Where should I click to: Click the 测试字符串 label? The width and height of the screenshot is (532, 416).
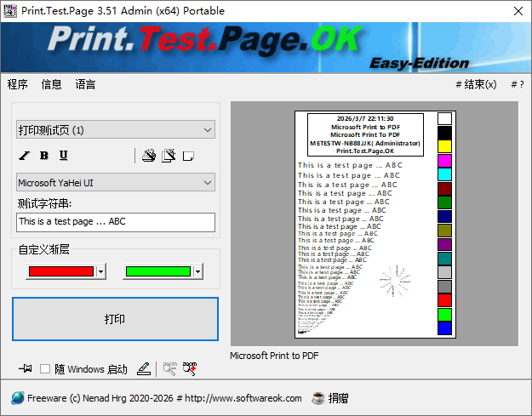coord(44,204)
